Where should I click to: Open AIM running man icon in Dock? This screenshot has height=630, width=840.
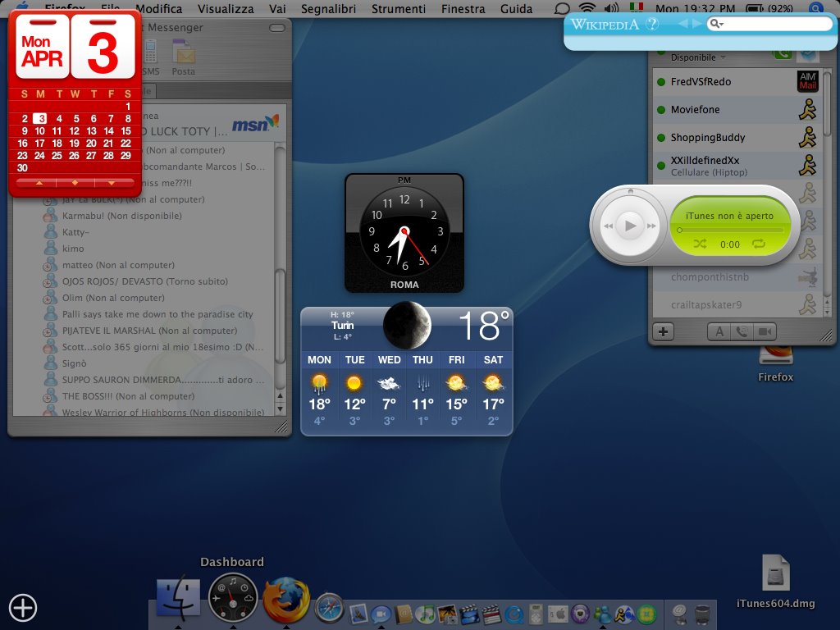point(624,614)
